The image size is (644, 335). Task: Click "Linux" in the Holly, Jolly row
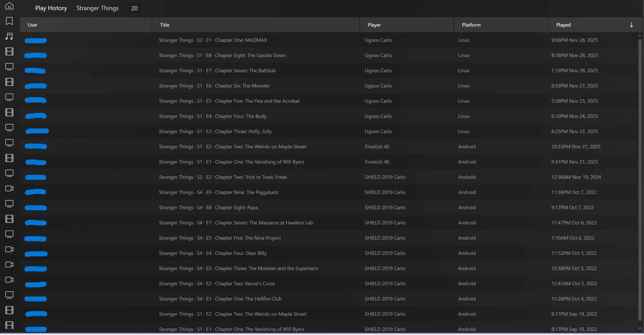pos(464,131)
